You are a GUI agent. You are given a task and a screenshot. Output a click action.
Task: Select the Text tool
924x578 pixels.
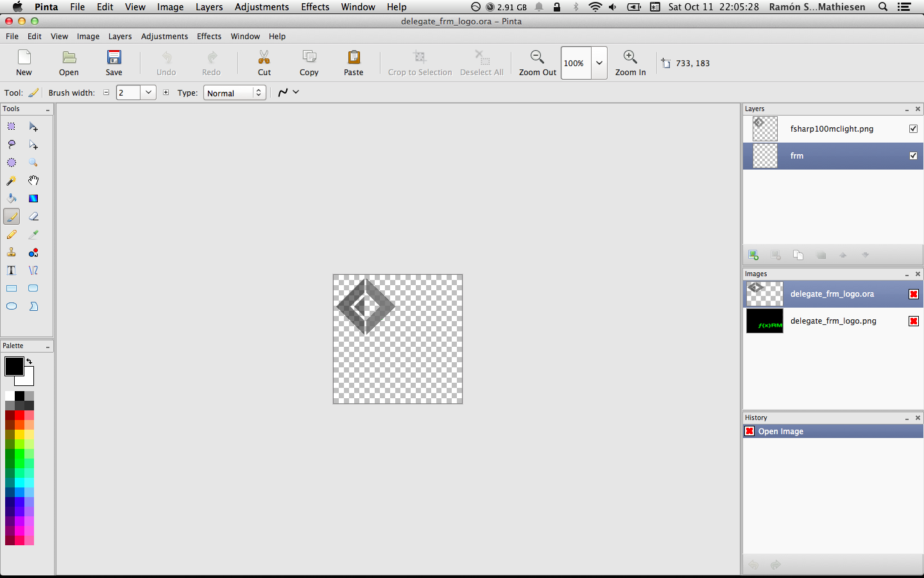[x=12, y=270]
